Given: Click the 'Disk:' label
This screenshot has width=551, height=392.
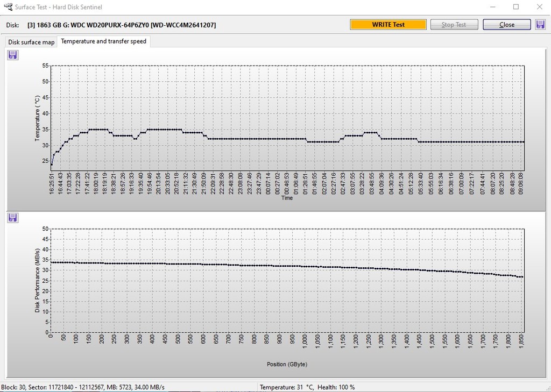Looking at the screenshot, I should click(13, 25).
